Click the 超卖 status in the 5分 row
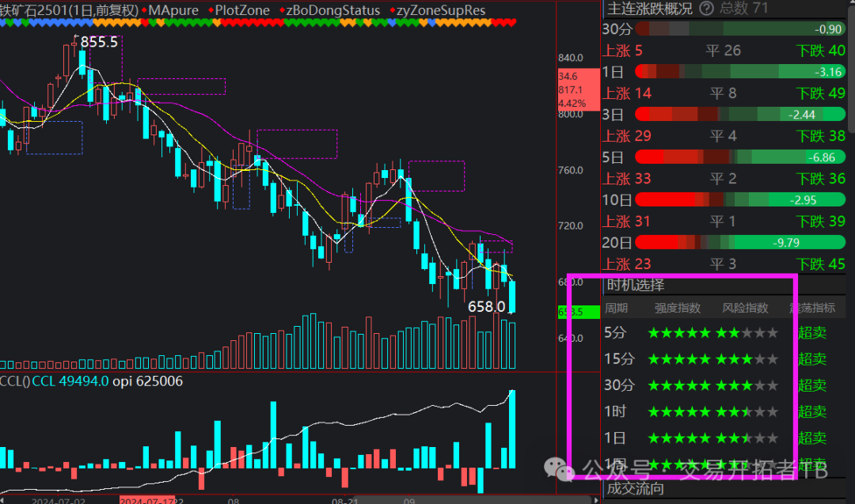 (x=812, y=332)
